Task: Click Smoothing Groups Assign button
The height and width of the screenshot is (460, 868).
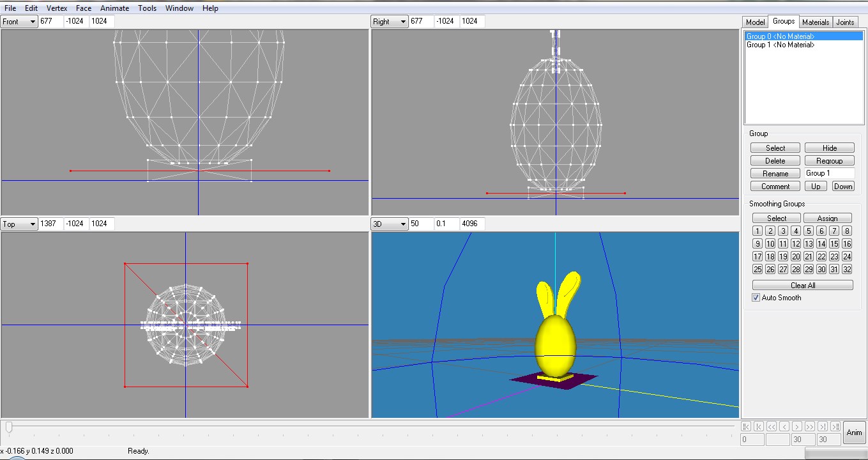Action: click(x=828, y=218)
